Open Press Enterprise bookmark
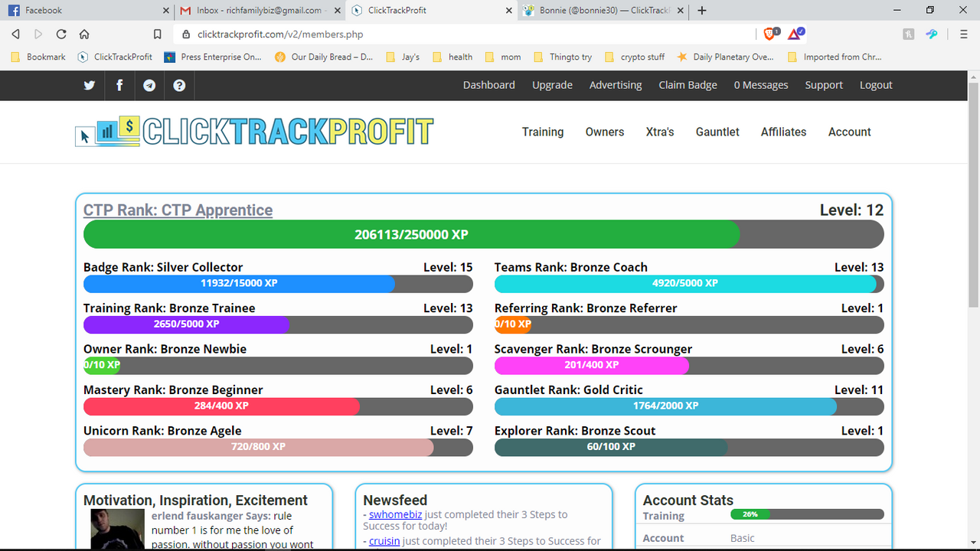The width and height of the screenshot is (980, 551). (x=213, y=57)
